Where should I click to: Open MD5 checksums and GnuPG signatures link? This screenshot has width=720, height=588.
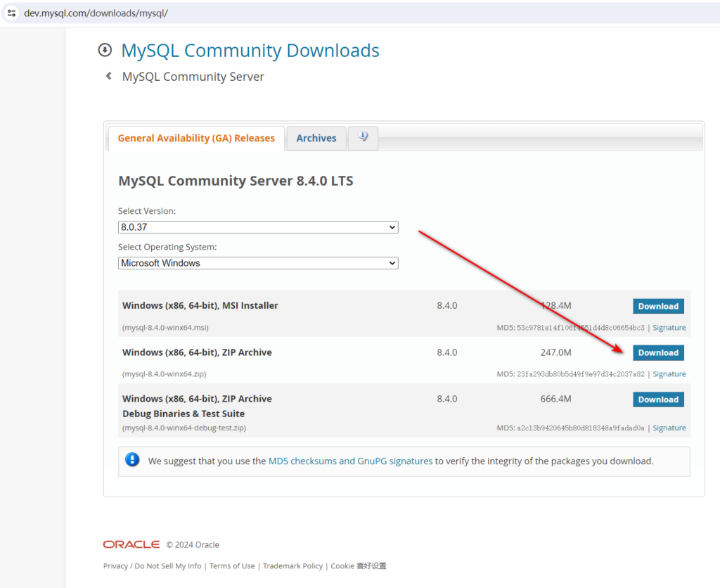click(350, 461)
